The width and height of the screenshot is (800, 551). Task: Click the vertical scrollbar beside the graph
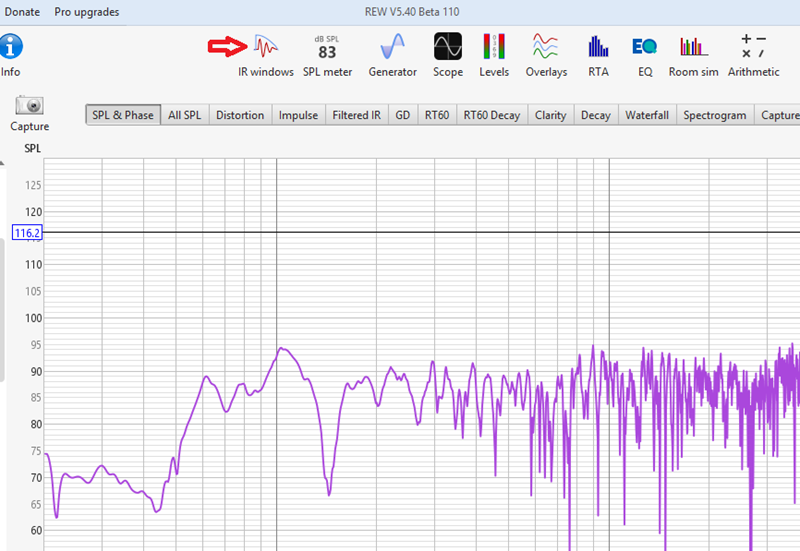tap(2, 311)
